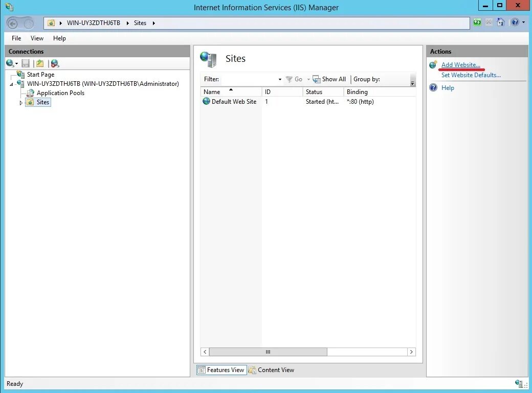This screenshot has height=393, width=532.
Task: Collapse the WIN-UY3ZDTHJ6TB server tree node
Action: (11, 84)
